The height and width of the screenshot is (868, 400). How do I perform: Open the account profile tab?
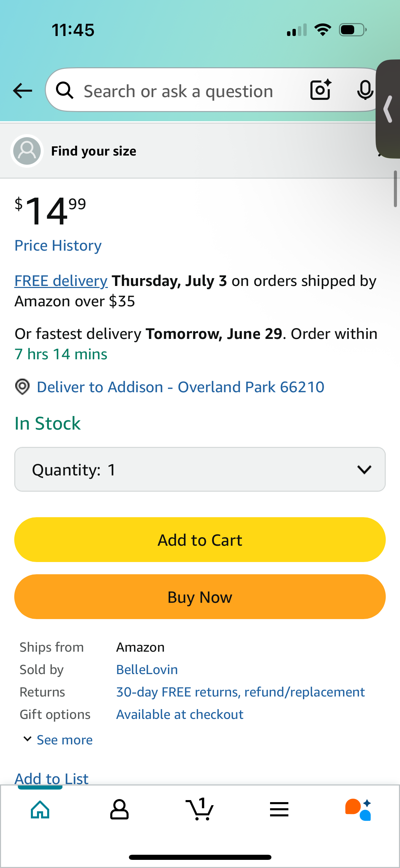pos(119,810)
